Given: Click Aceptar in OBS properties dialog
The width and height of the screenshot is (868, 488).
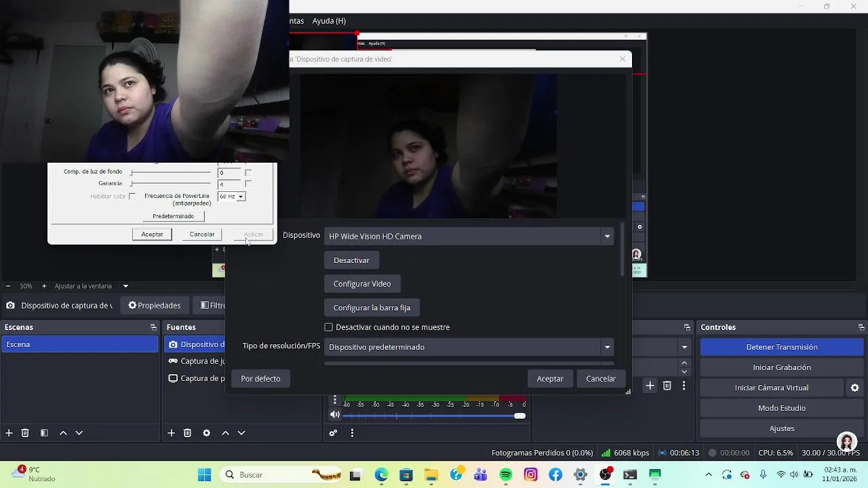Looking at the screenshot, I should pyautogui.click(x=550, y=379).
